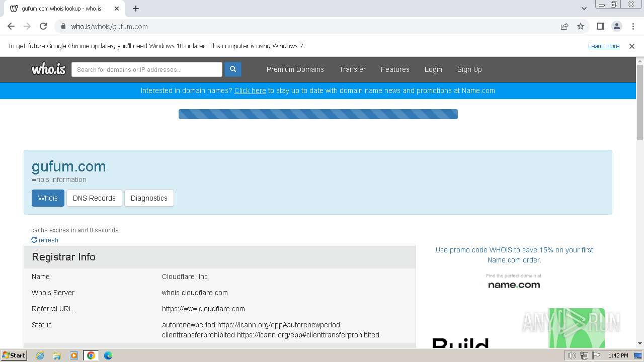Open Chrome three-dot menu

point(633,26)
